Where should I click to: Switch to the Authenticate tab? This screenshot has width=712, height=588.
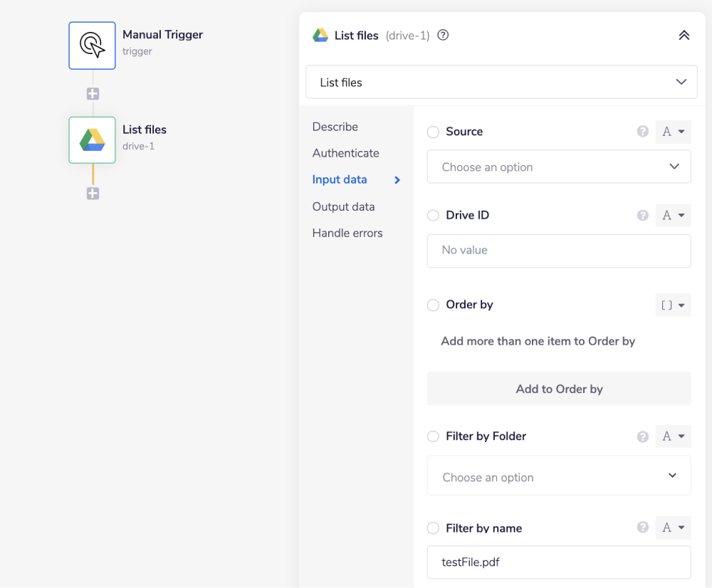tap(345, 153)
